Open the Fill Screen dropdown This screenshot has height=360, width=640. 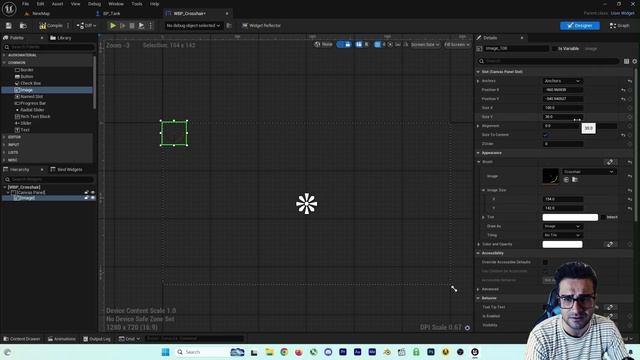(457, 44)
